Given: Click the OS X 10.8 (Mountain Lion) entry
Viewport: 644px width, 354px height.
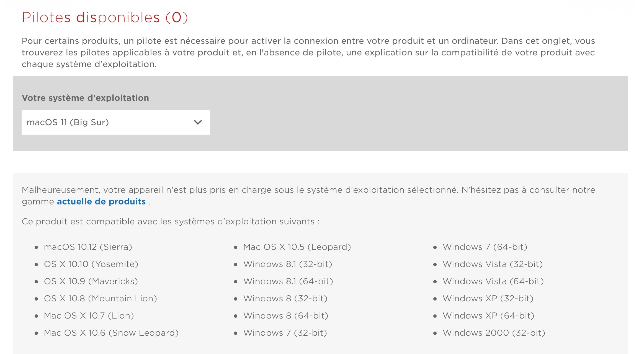Looking at the screenshot, I should click(x=100, y=298).
